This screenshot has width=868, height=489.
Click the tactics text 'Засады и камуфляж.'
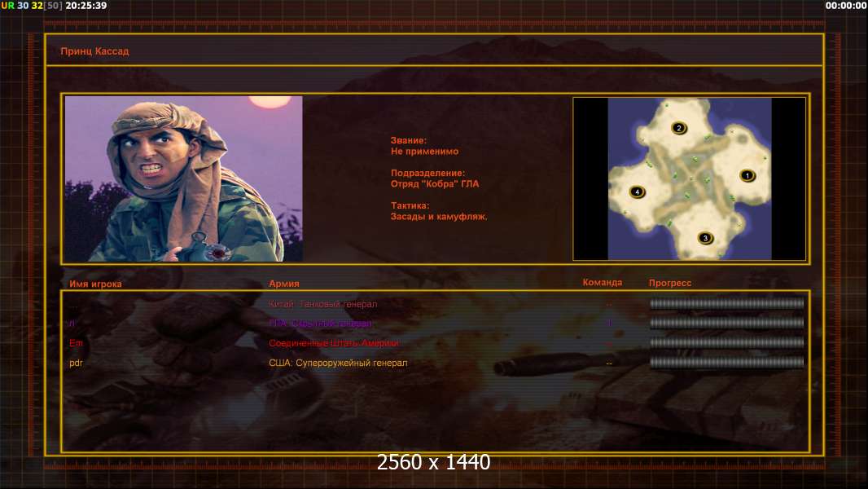pos(439,217)
